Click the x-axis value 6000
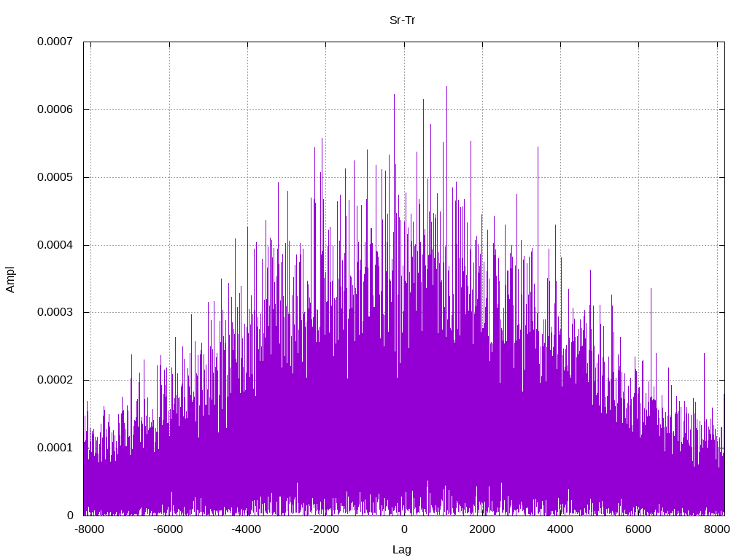 pyautogui.click(x=638, y=529)
